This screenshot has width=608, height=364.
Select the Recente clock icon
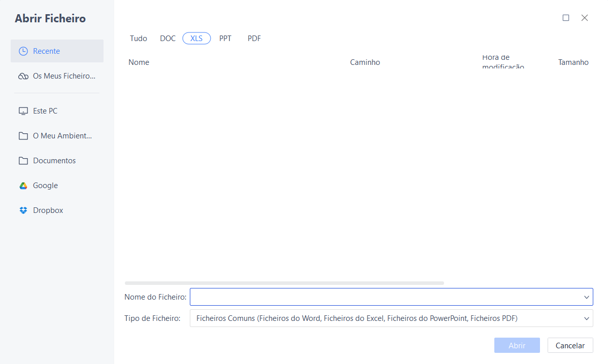pyautogui.click(x=23, y=51)
